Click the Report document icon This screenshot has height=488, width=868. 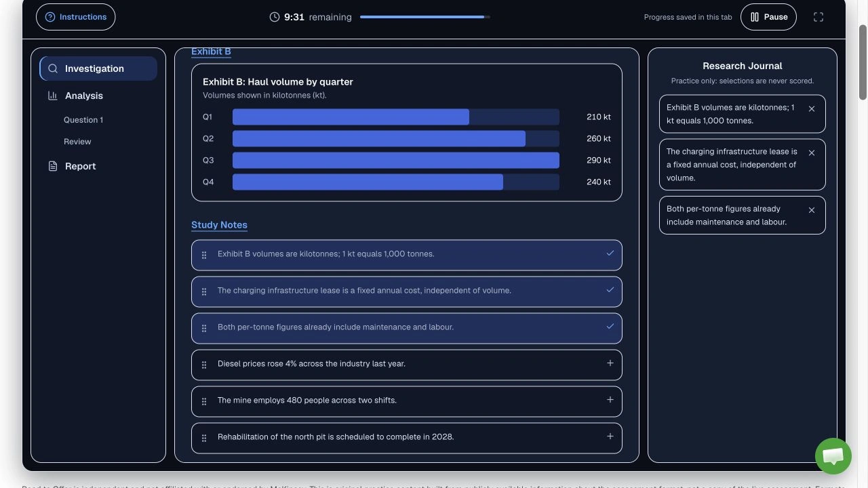click(53, 166)
